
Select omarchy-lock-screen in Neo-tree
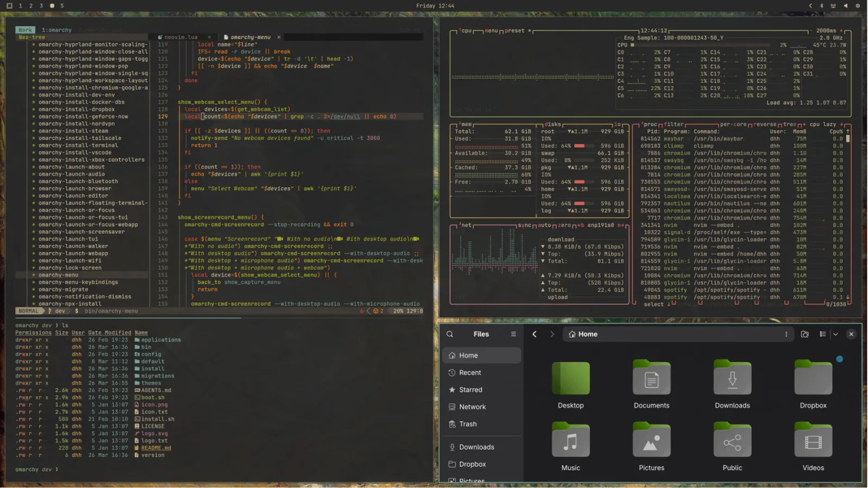[70, 268]
